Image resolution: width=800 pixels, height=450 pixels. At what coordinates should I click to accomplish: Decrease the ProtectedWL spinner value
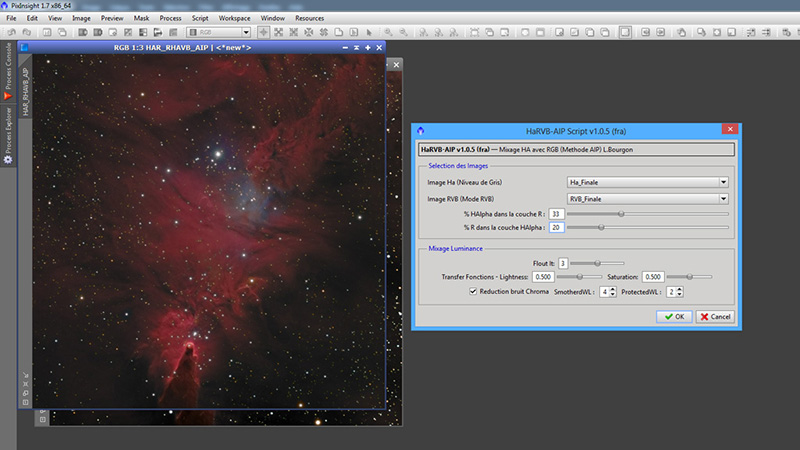click(679, 294)
